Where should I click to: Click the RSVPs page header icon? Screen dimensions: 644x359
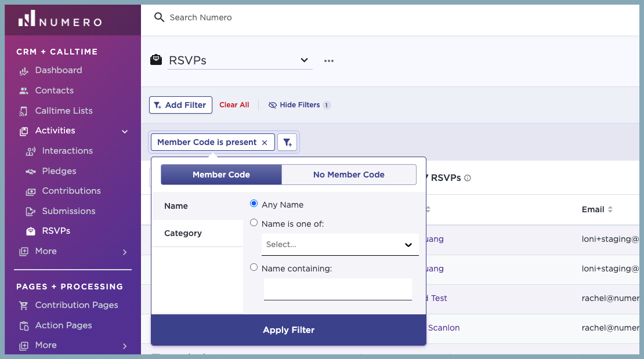point(156,60)
